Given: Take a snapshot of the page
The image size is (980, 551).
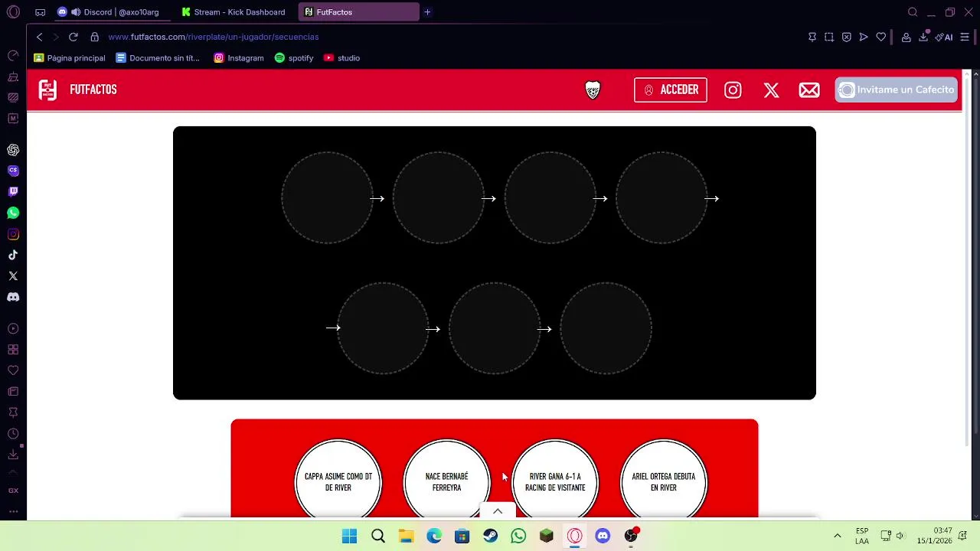Looking at the screenshot, I should click(829, 37).
